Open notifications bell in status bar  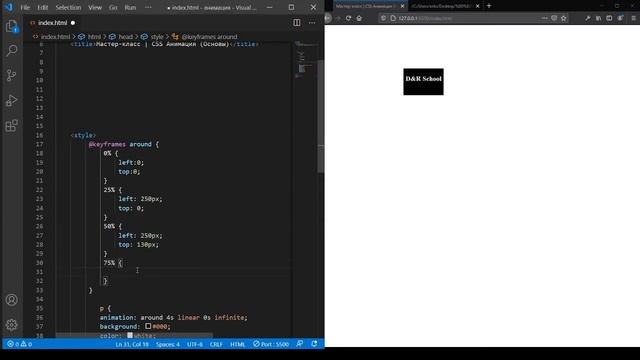point(314,344)
